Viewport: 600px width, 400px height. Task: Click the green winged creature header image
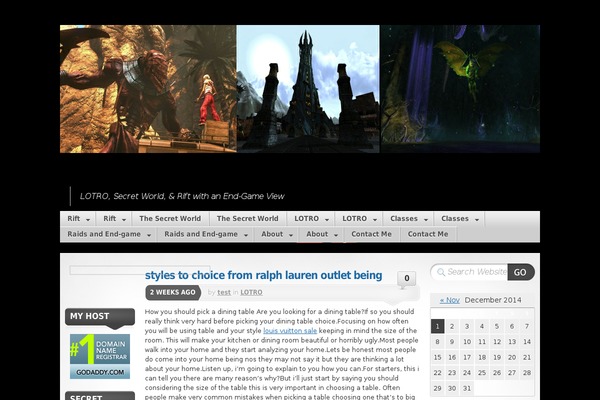[460, 89]
